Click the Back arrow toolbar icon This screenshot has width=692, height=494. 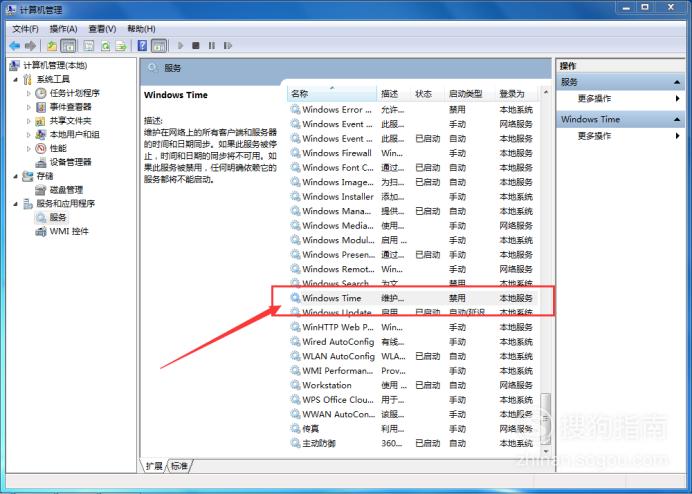[x=15, y=45]
